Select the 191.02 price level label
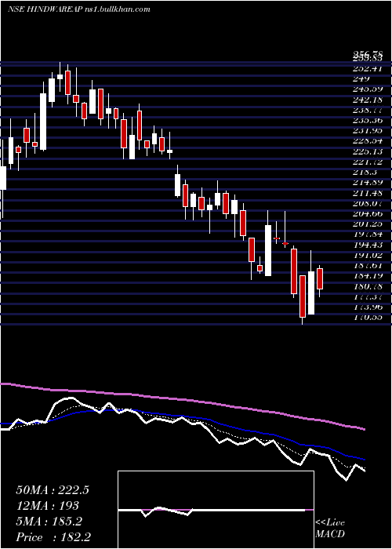392x549 pixels. pos(367,255)
